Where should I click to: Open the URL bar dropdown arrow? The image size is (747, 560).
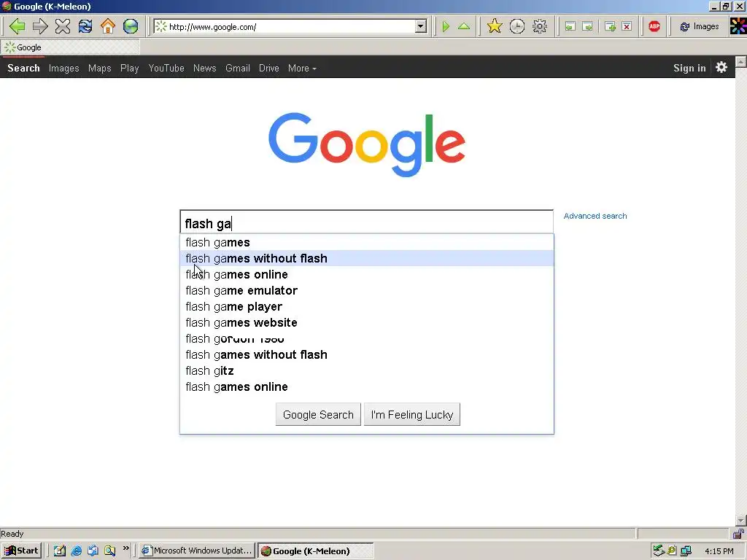tap(421, 27)
